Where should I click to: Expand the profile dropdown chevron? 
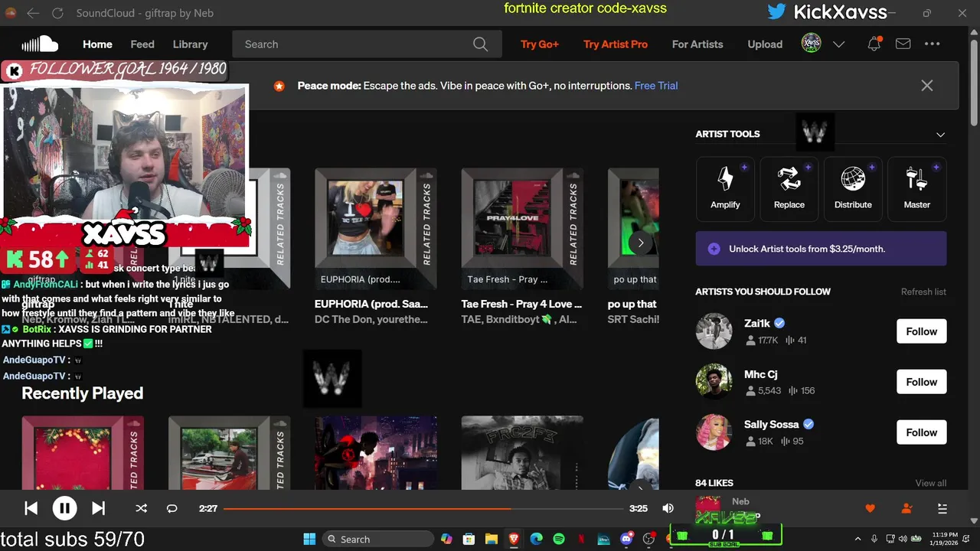pyautogui.click(x=838, y=44)
